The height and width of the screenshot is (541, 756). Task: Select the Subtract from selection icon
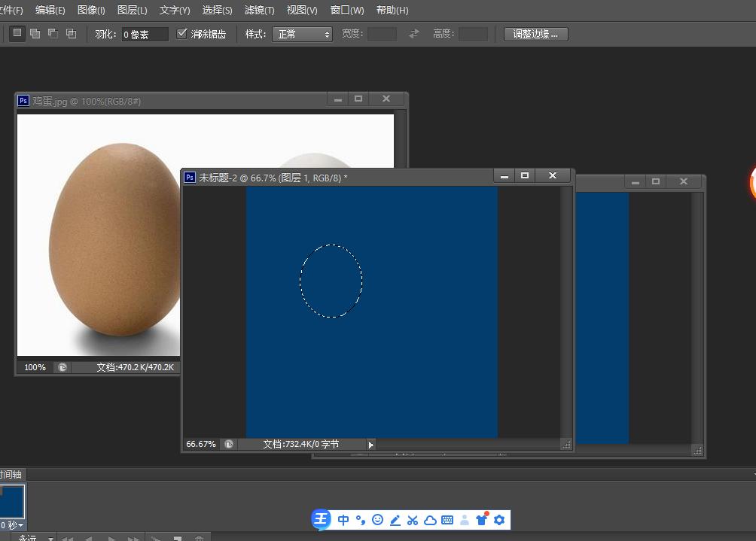click(53, 33)
